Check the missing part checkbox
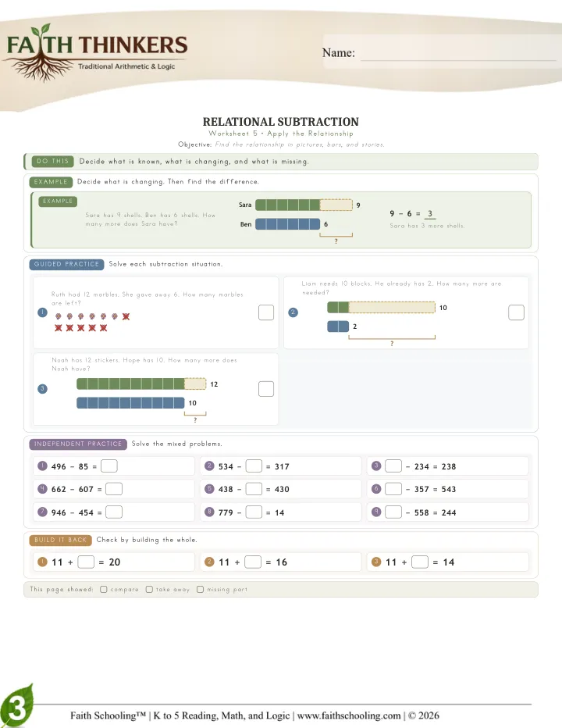Screen dimensions: 562x728 [200, 589]
